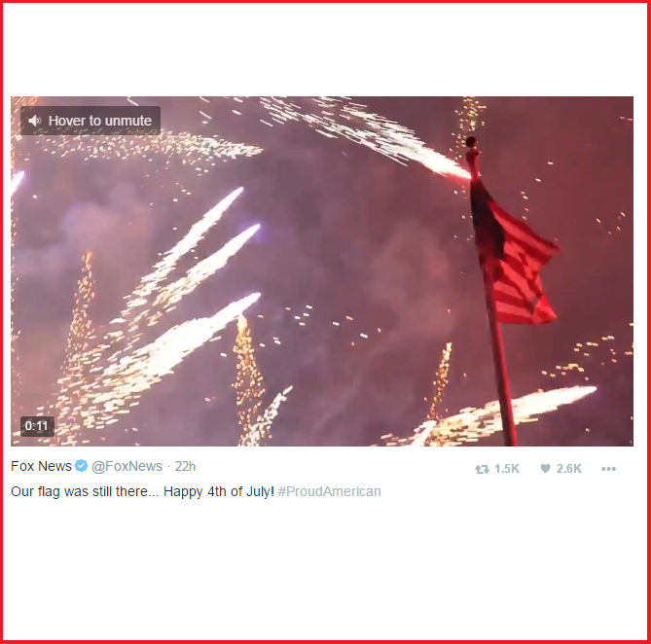Screen dimensions: 651x644
Task: Click the speaker icon on the video
Action: [x=34, y=121]
